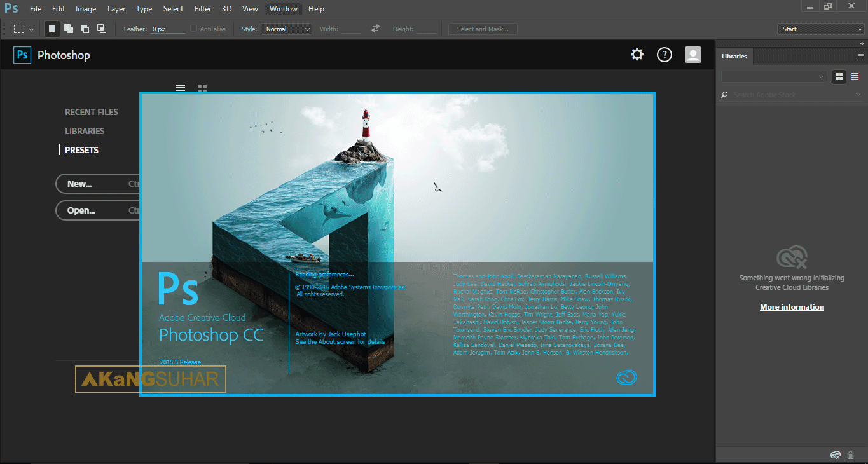The height and width of the screenshot is (464, 868).
Task: Choose the New selection mode icon
Action: coord(52,29)
